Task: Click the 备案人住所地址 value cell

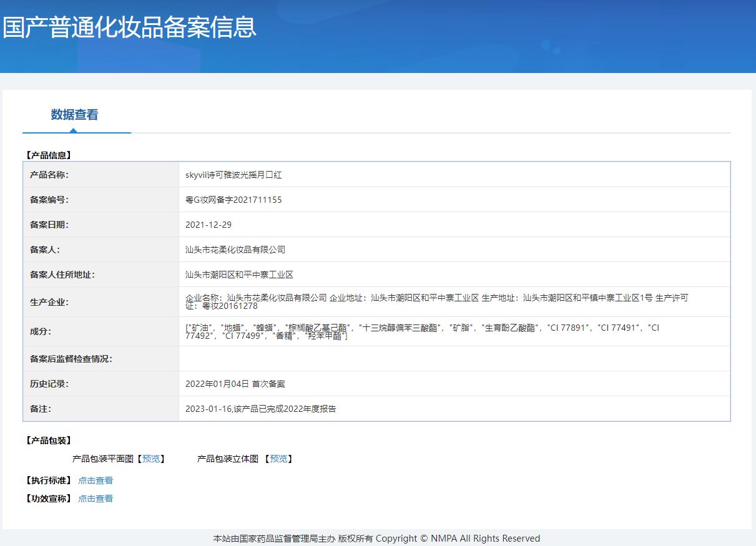Action: (454, 275)
